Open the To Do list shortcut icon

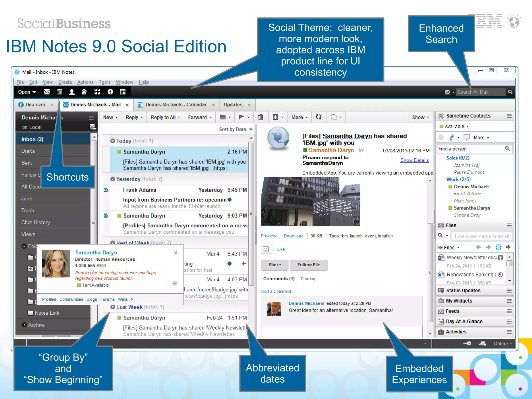pyautogui.click(x=123, y=92)
